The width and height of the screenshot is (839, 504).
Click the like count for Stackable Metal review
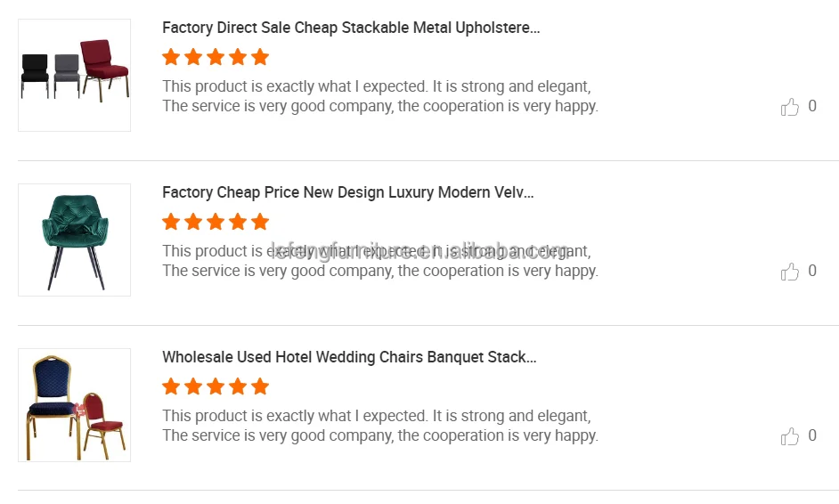(x=812, y=106)
